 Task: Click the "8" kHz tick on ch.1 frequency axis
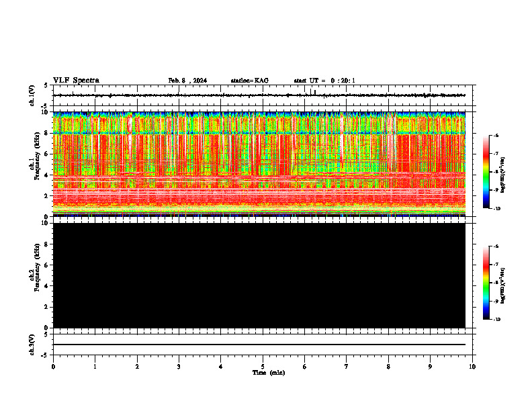[x=46, y=133]
